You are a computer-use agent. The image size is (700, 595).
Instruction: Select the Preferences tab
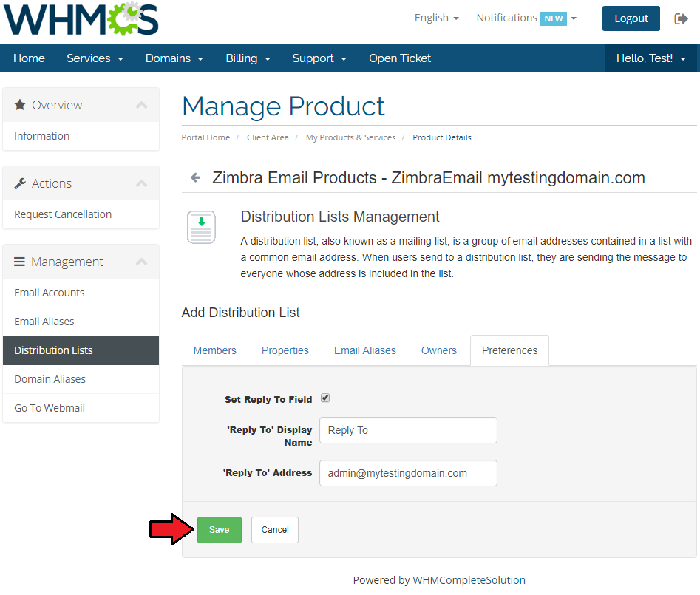tap(509, 350)
